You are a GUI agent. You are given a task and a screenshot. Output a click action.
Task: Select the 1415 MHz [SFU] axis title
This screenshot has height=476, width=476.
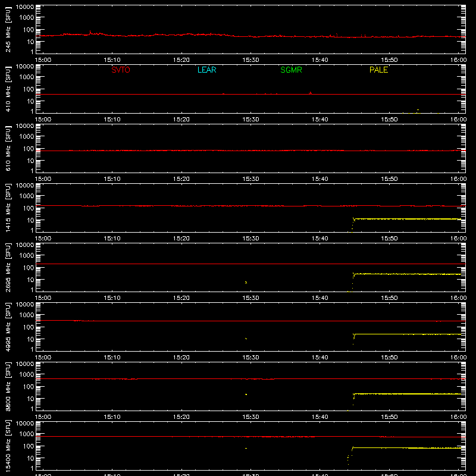click(8, 208)
